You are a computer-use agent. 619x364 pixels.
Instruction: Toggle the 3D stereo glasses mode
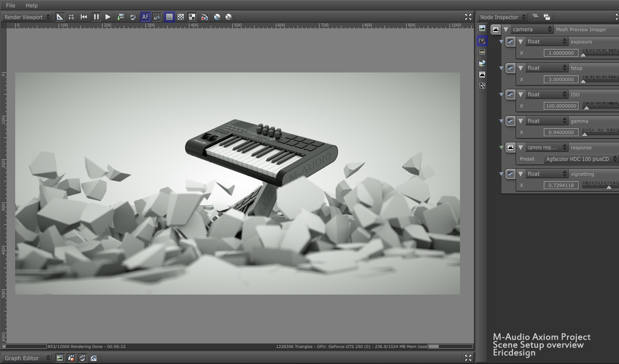coord(205,17)
